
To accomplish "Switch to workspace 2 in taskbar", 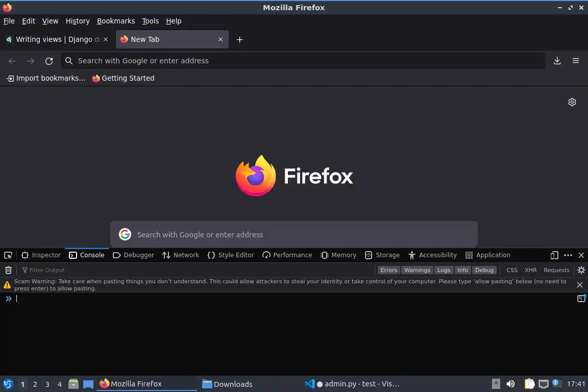I will click(35, 384).
